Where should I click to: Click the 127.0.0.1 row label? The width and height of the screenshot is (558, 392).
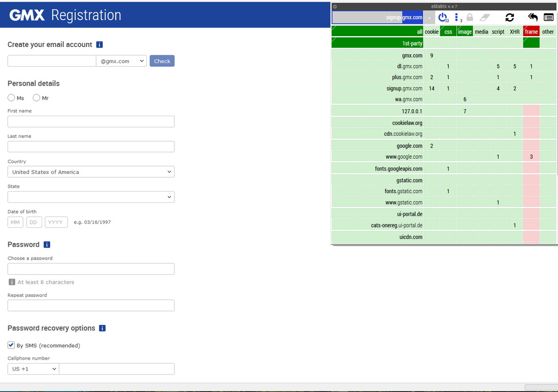click(x=378, y=111)
